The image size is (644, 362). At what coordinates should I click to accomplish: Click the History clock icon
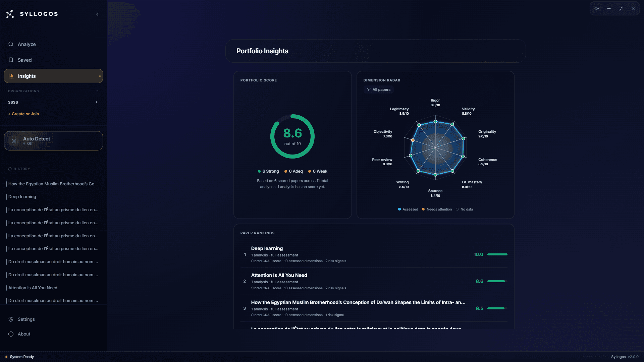10,169
